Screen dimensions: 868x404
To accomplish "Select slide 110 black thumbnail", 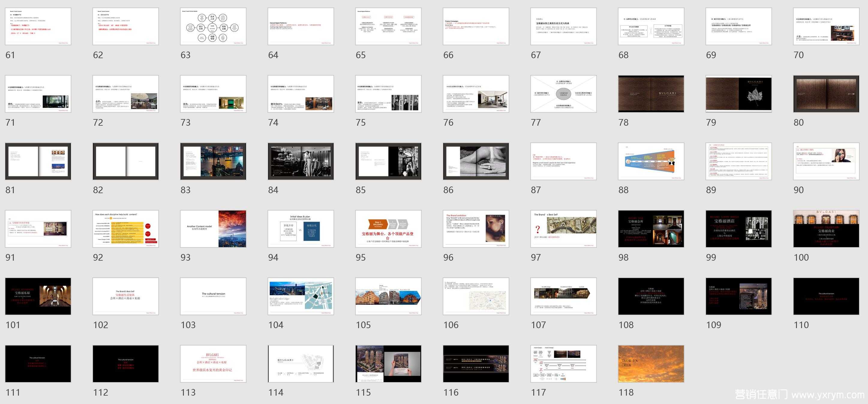I will pyautogui.click(x=827, y=296).
